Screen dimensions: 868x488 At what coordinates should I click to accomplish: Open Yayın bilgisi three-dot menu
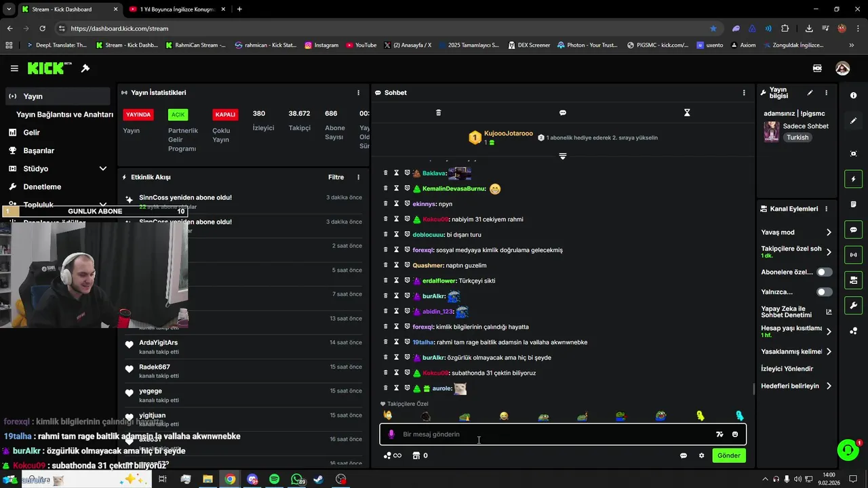826,93
